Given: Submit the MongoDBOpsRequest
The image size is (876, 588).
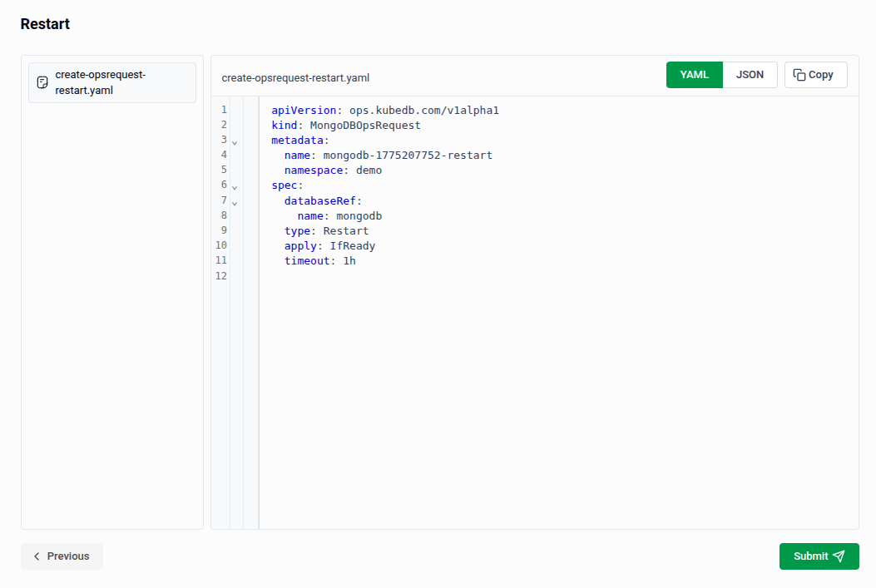Looking at the screenshot, I should (819, 556).
